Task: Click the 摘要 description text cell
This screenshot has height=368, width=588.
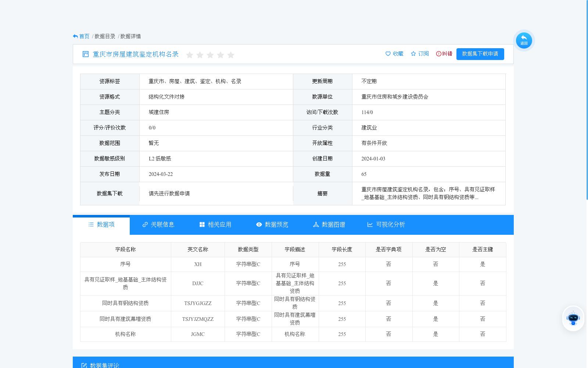Action: pyautogui.click(x=429, y=194)
